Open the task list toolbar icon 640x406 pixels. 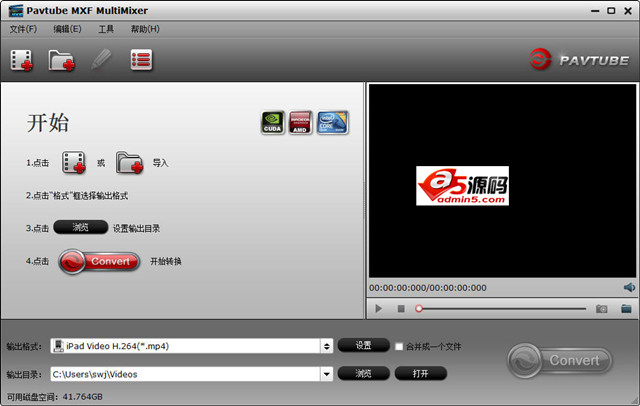point(141,60)
